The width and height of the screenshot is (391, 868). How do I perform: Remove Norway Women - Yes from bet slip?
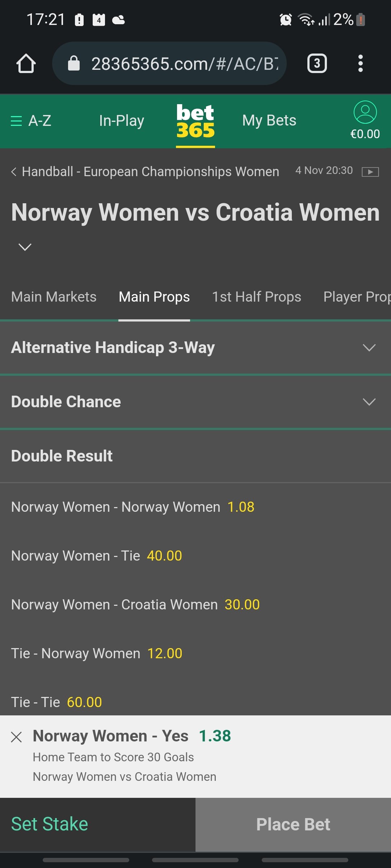[17, 737]
